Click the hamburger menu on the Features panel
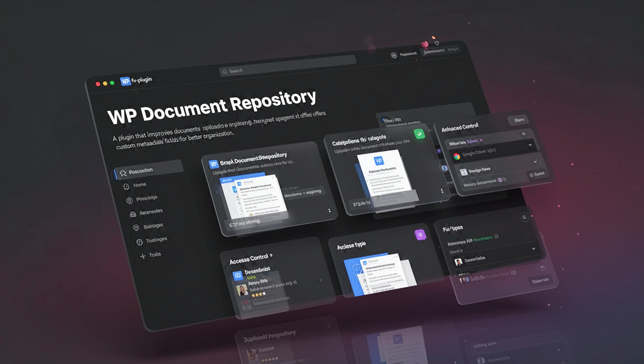 pos(525,217)
